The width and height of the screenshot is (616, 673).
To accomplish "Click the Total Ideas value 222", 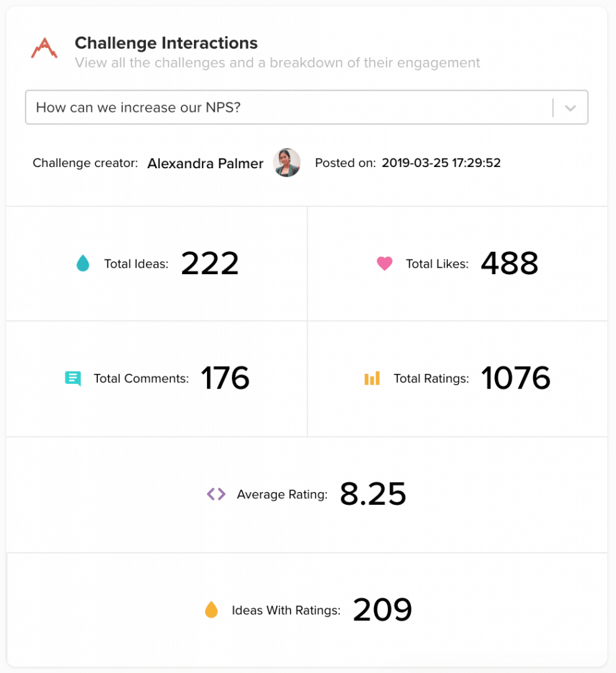I will (210, 264).
